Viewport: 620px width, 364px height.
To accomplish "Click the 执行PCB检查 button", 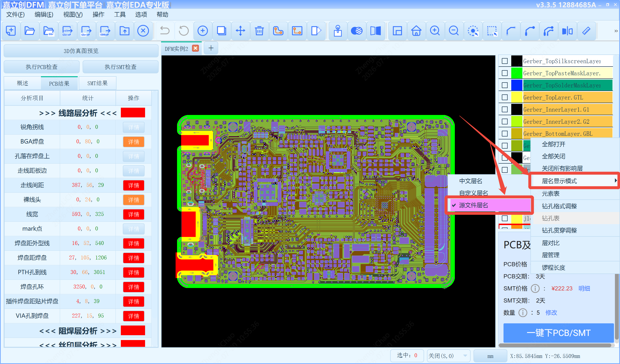I will point(42,67).
